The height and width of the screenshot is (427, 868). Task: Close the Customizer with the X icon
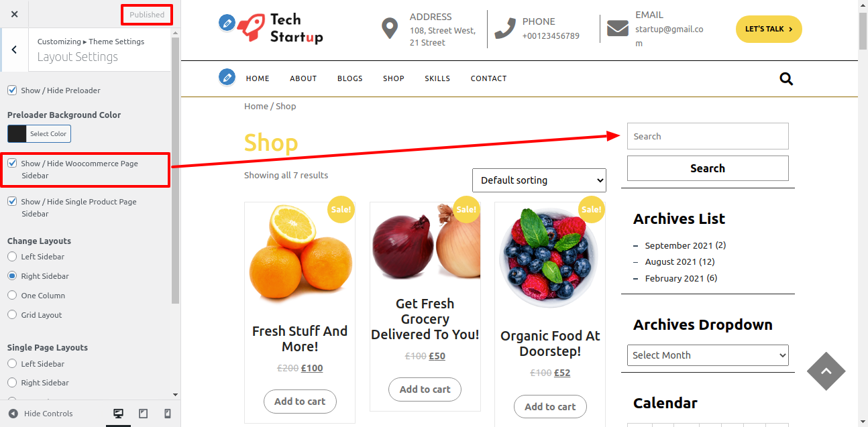click(x=15, y=14)
